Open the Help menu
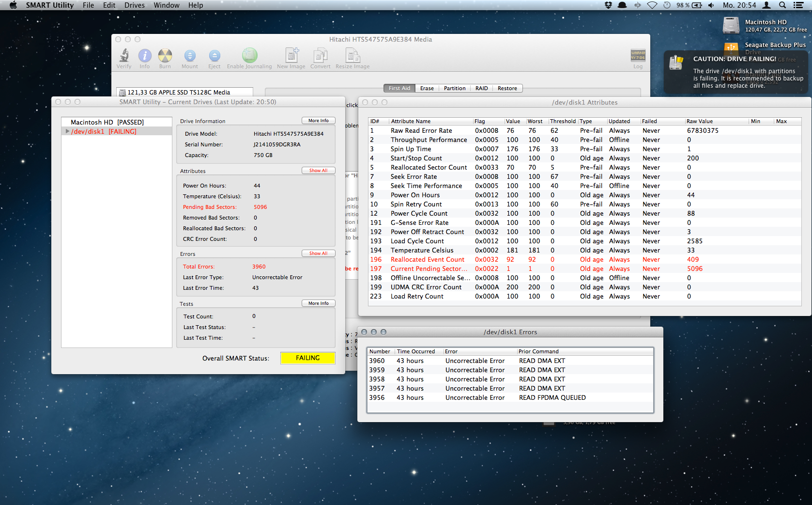812x505 pixels. pyautogui.click(x=196, y=5)
